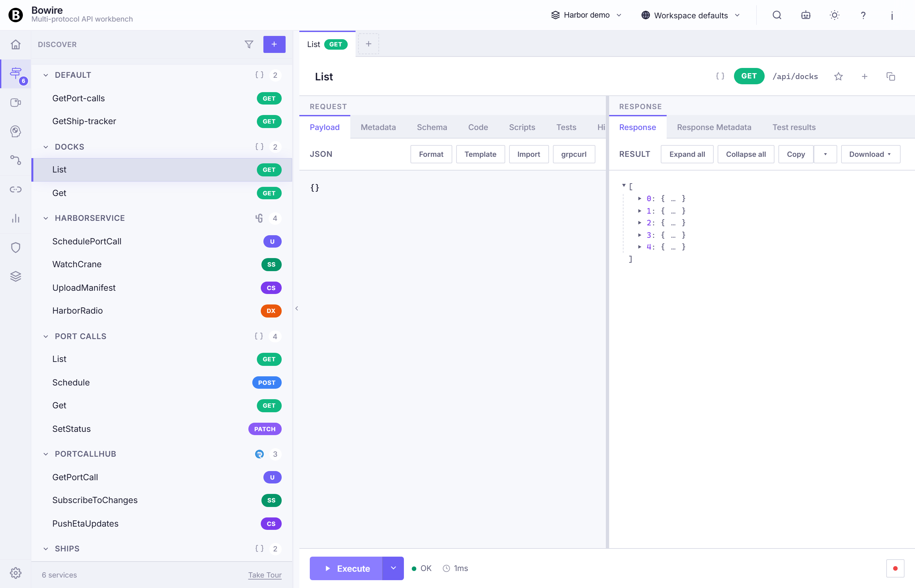Image resolution: width=915 pixels, height=588 pixels.
Task: Click Collapse all in the result toolbar
Action: point(745,154)
